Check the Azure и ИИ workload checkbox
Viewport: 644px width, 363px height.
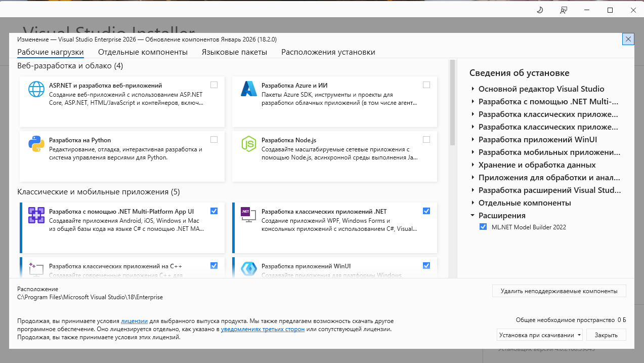click(426, 85)
